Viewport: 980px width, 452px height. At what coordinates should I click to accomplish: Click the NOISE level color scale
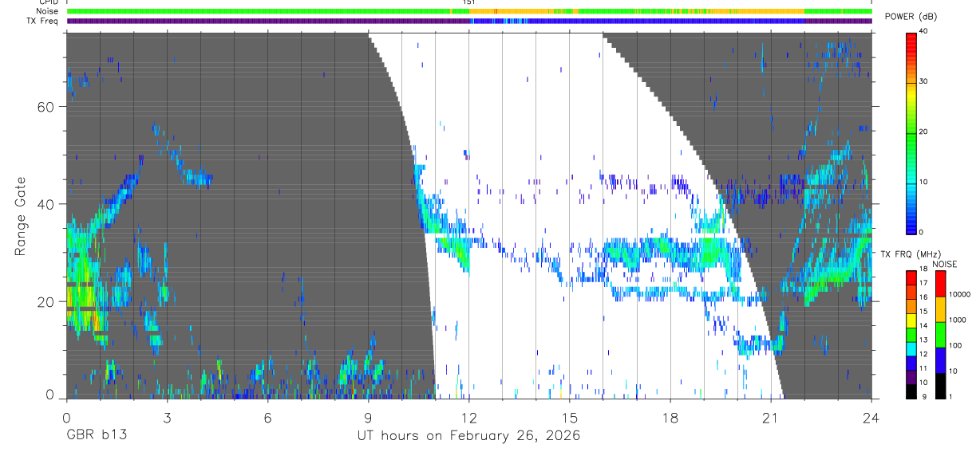(940, 334)
